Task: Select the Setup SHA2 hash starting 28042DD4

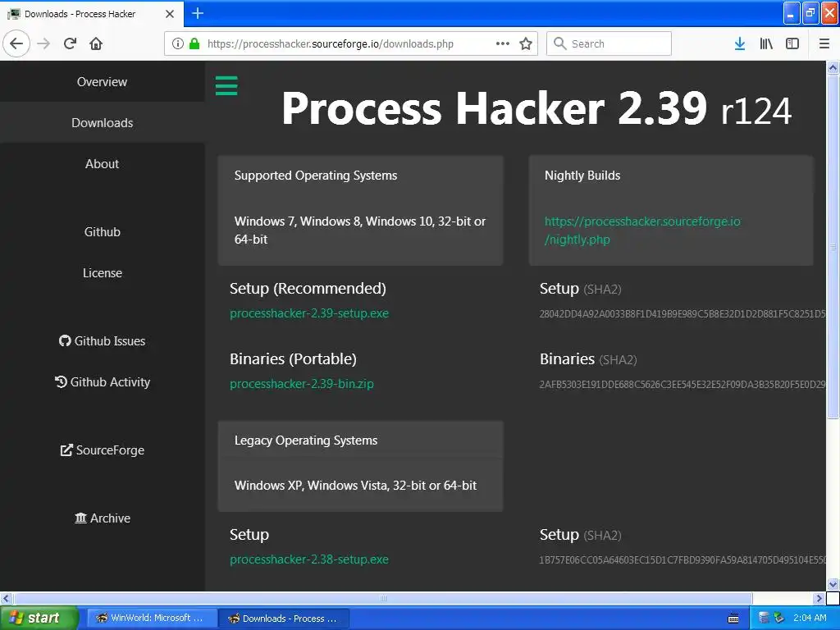Action: (682, 314)
